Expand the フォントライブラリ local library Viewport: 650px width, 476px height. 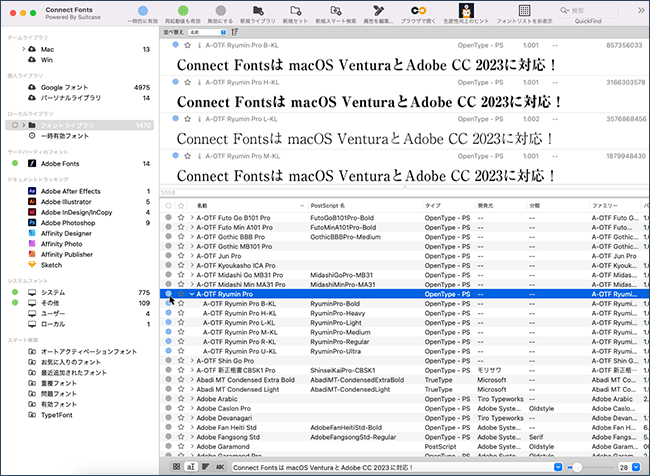(x=23, y=125)
